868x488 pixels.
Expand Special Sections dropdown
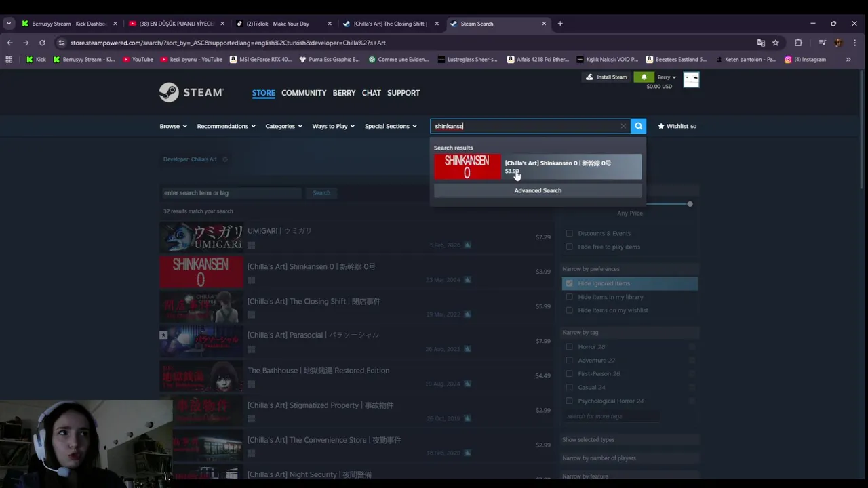coord(391,126)
